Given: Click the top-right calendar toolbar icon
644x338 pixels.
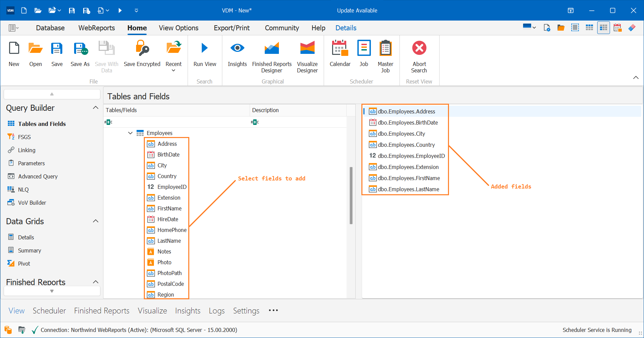Looking at the screenshot, I should [617, 28].
